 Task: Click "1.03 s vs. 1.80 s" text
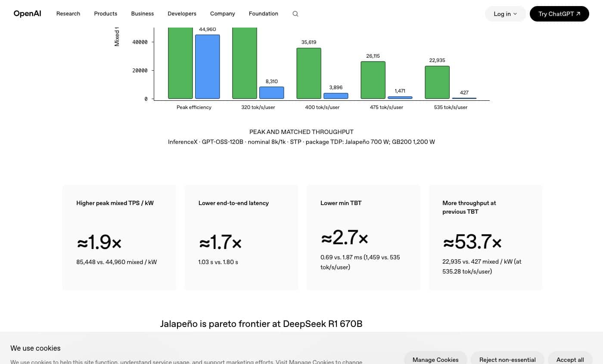[218, 262]
